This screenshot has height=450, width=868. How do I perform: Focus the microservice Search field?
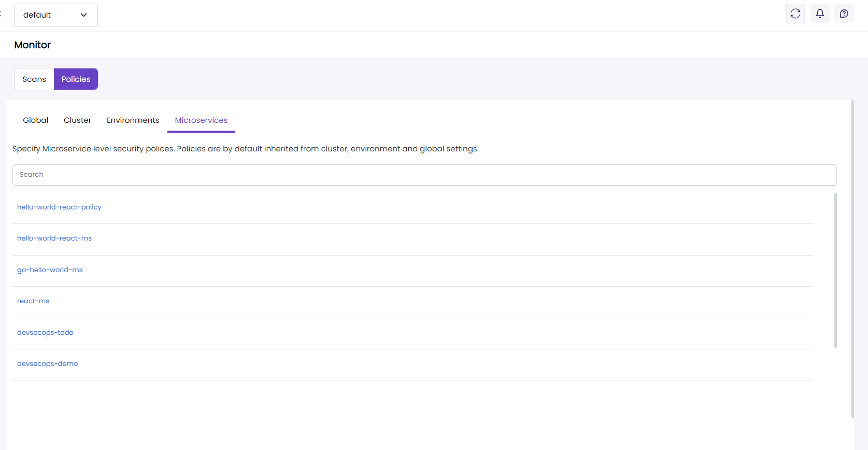click(424, 175)
